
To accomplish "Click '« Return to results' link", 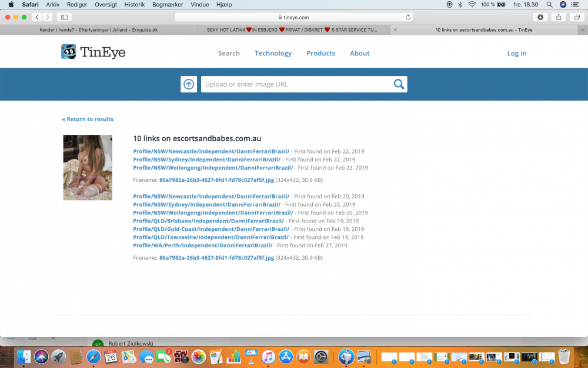I will click(88, 119).
